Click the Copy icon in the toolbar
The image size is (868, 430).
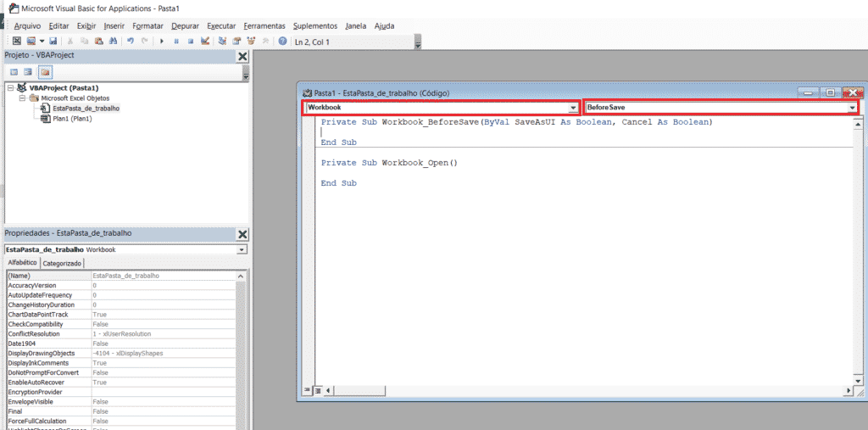click(84, 41)
